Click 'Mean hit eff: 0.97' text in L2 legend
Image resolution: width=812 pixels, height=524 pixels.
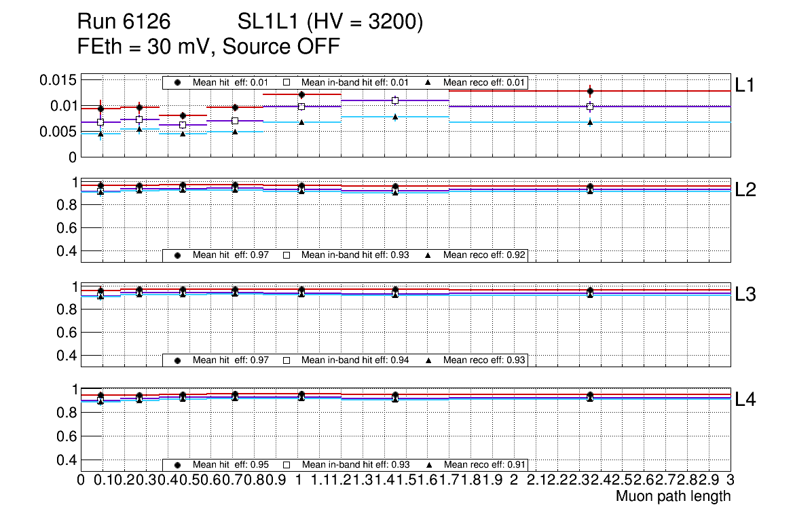231,255
